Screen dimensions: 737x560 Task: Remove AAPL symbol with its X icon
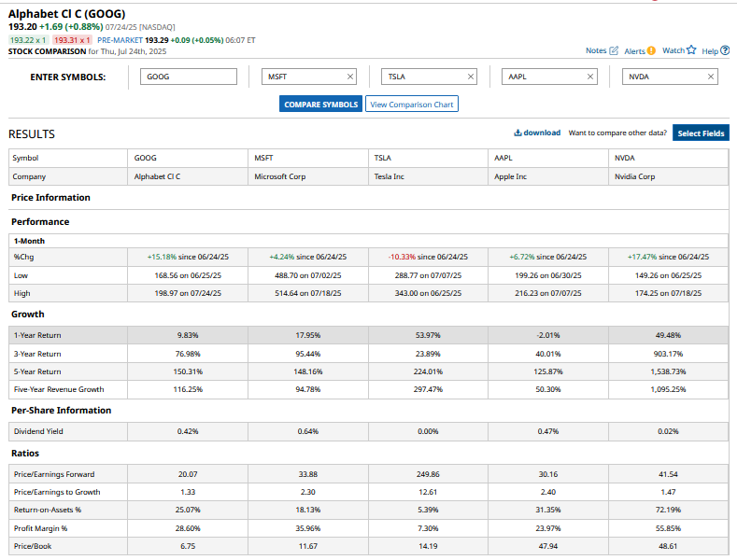tap(590, 77)
